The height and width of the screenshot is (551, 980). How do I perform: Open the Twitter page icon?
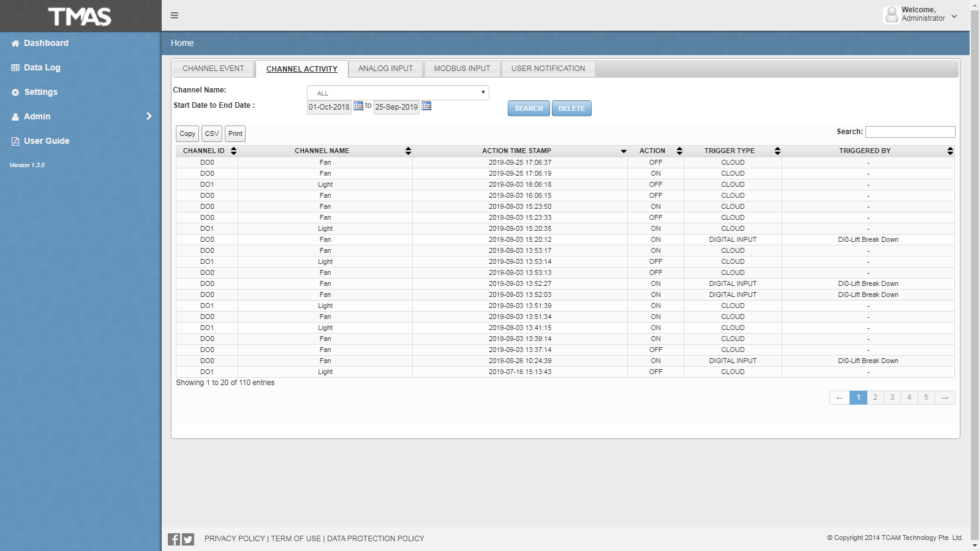tap(188, 539)
